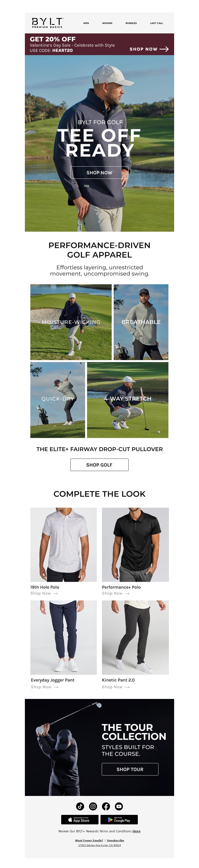Viewport: 199px width, 868px height.
Task: Open the Instagram social icon
Action: (x=93, y=806)
